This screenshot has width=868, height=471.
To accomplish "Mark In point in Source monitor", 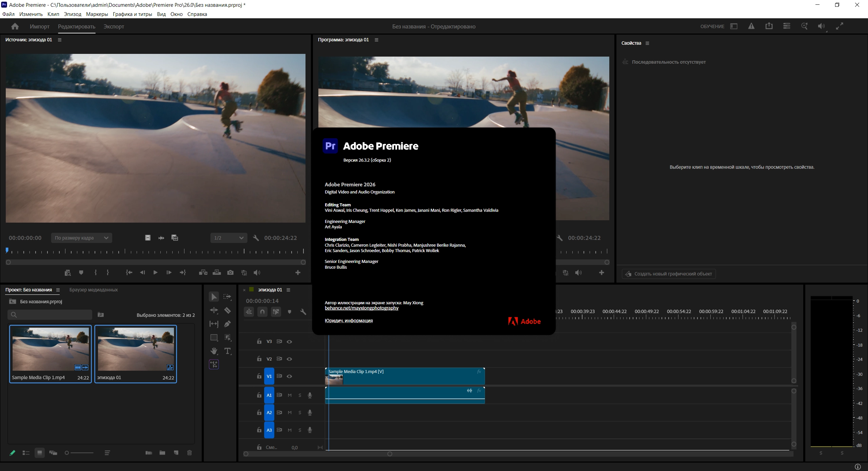I will pyautogui.click(x=96, y=272).
